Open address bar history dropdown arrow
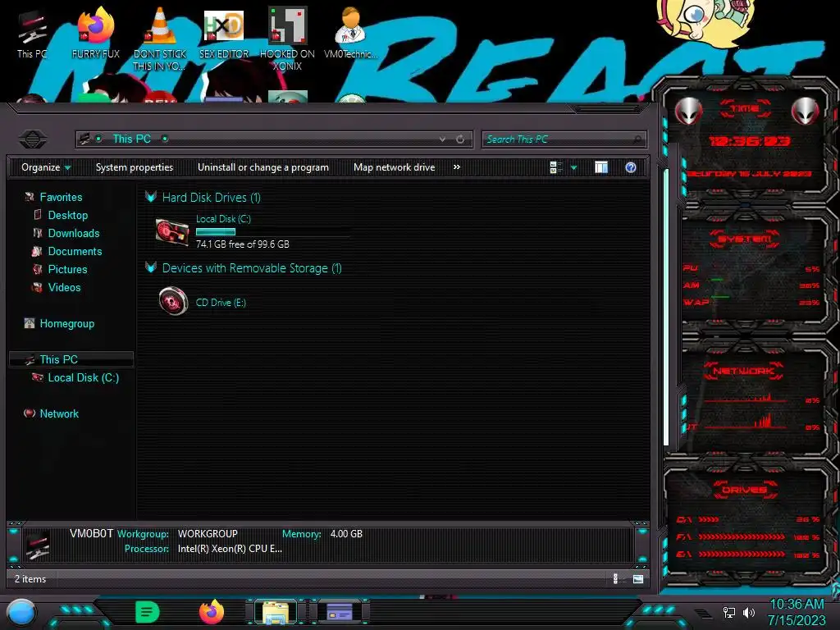This screenshot has height=630, width=840. (442, 139)
